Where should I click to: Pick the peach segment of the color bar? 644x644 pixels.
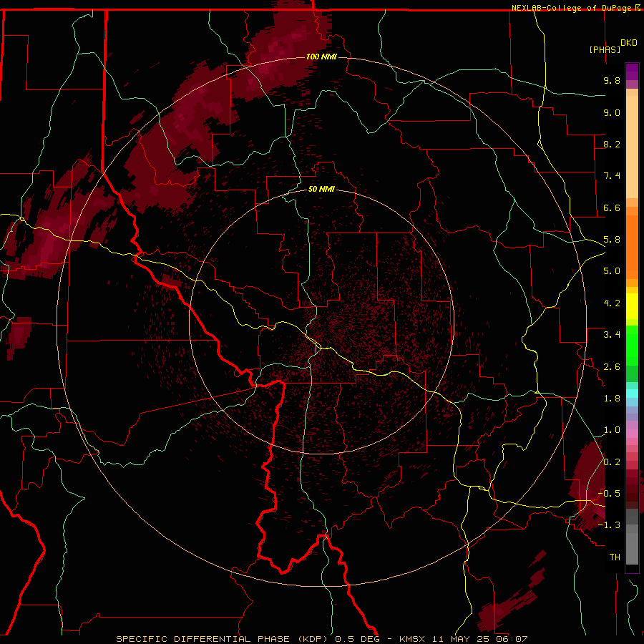coord(632,147)
